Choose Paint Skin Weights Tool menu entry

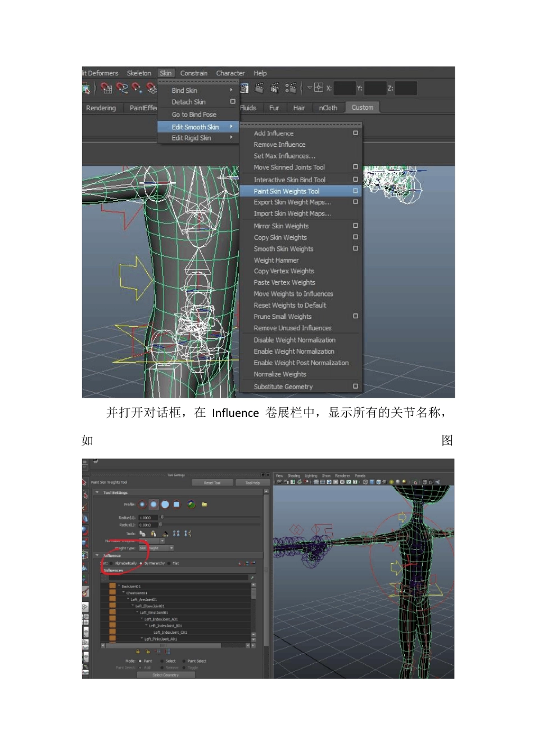tap(286, 191)
